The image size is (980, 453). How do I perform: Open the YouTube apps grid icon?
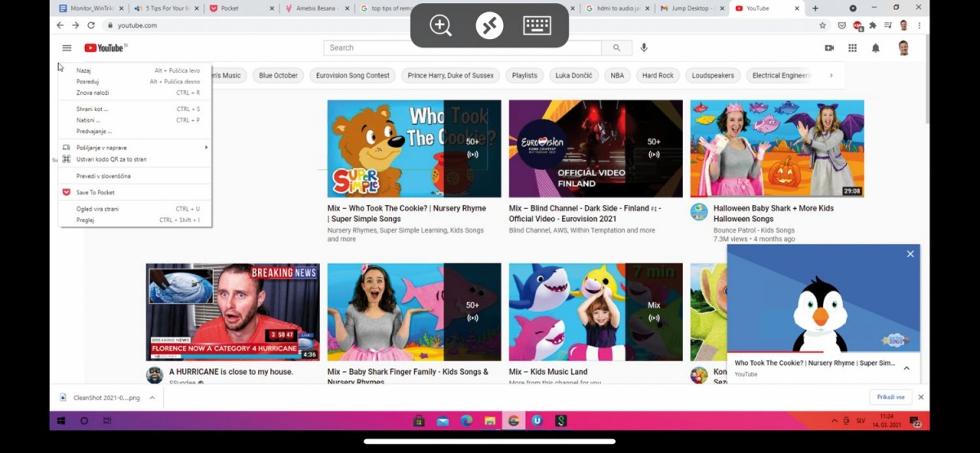click(853, 48)
